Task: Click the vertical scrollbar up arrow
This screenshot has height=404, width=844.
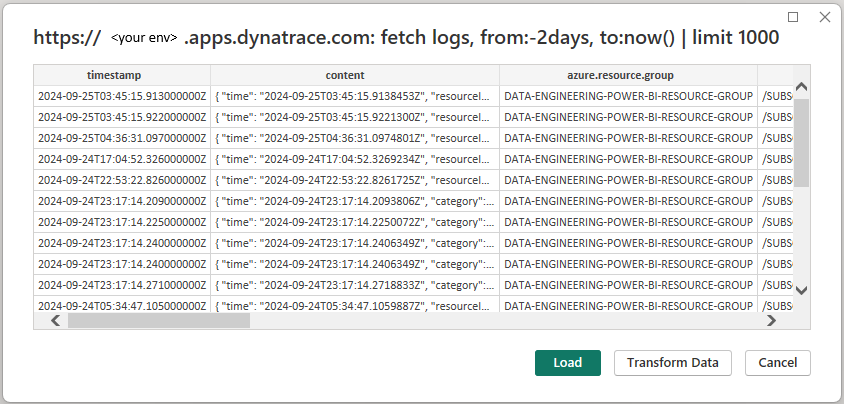Action: [x=801, y=87]
